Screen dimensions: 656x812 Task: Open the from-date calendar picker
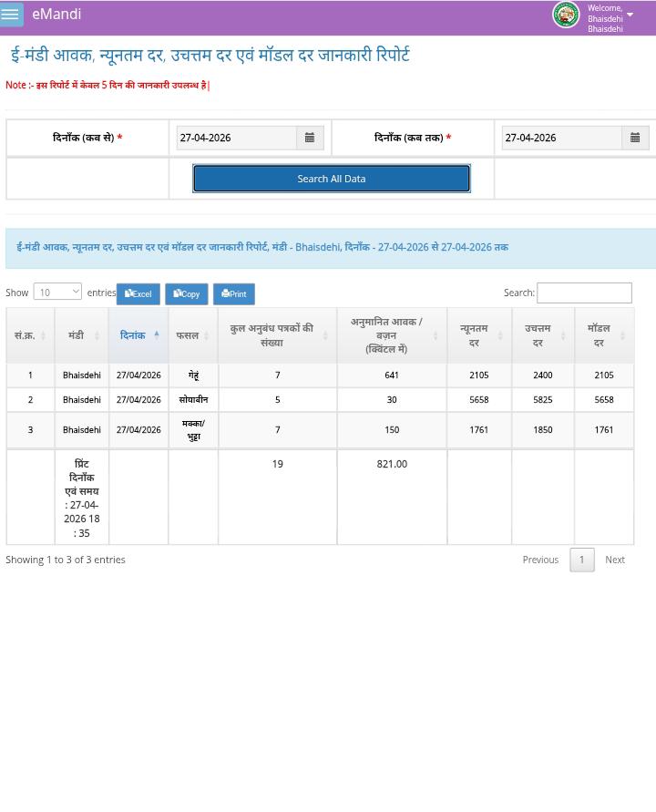pyautogui.click(x=310, y=138)
